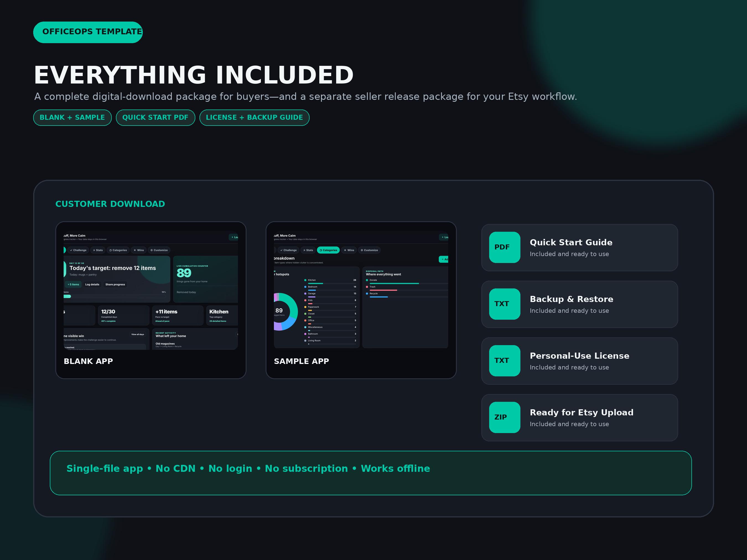
Task: Open the Wins tab in Blank App preview
Action: point(138,250)
